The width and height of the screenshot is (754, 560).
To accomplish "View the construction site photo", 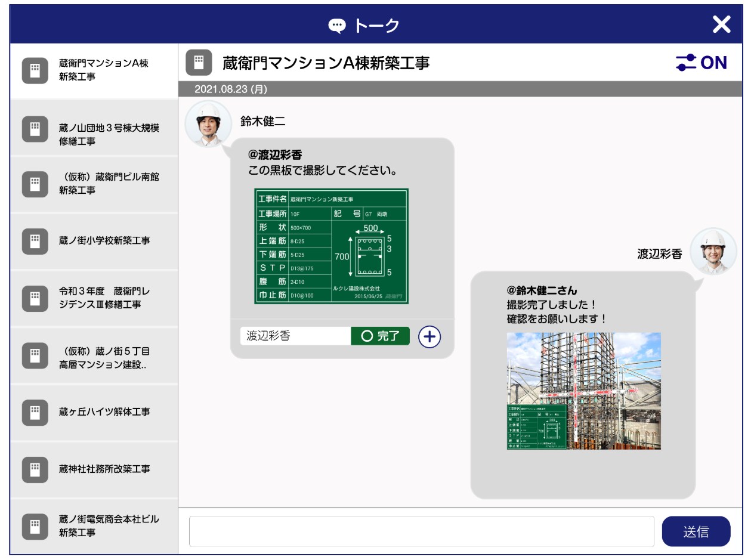I will coord(583,391).
